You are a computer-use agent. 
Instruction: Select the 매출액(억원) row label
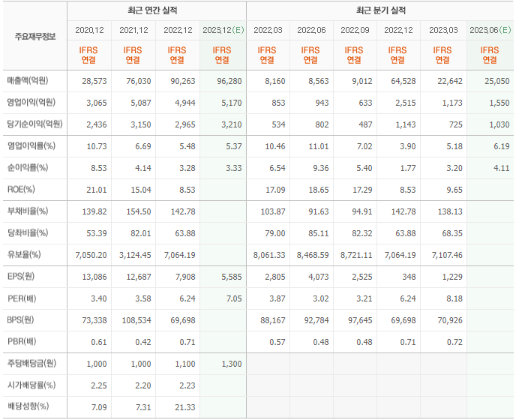[28, 81]
